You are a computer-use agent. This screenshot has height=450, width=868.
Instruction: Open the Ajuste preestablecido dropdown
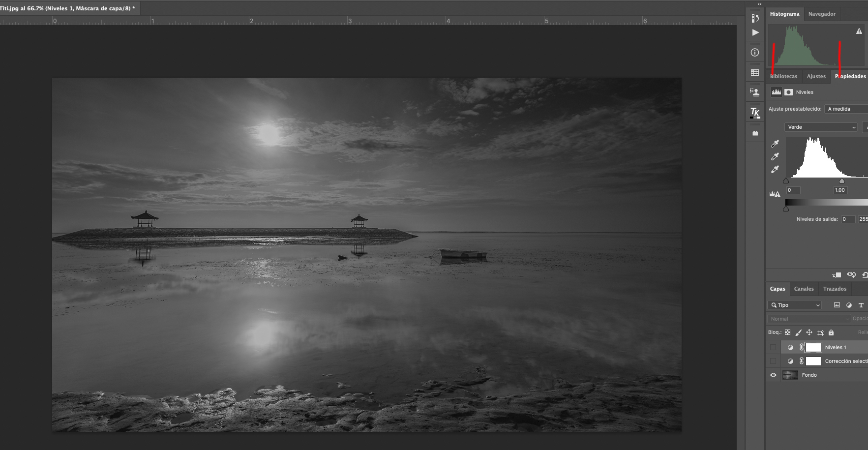(x=847, y=109)
